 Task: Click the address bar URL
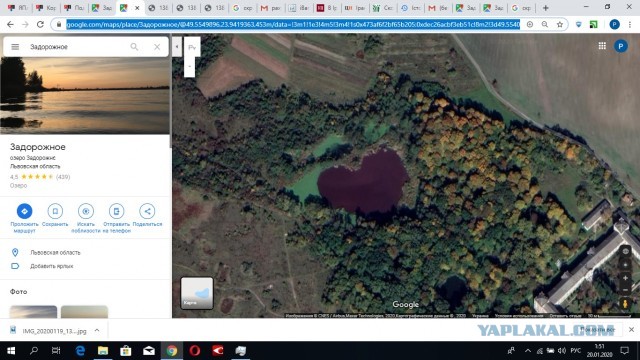293,24
